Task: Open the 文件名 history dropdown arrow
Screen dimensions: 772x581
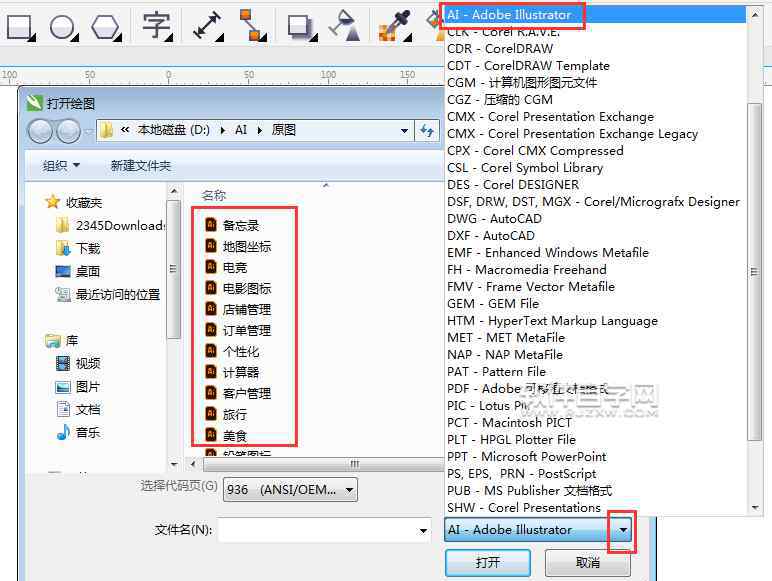Action: point(423,530)
